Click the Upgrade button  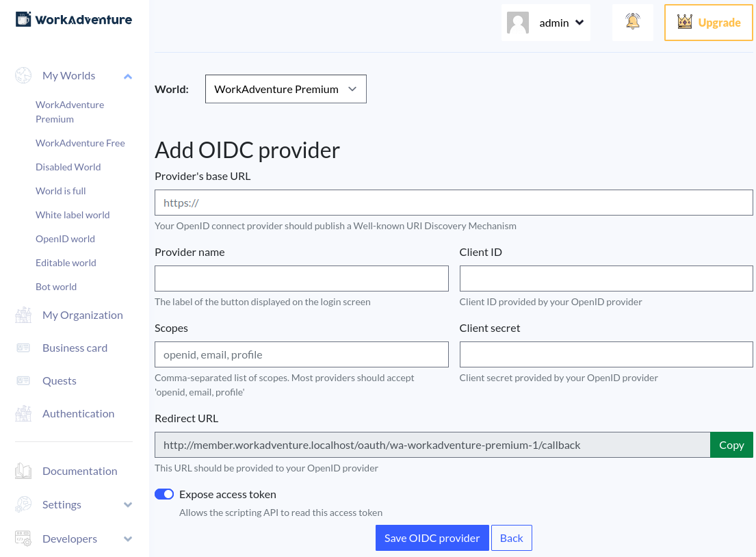point(708,22)
